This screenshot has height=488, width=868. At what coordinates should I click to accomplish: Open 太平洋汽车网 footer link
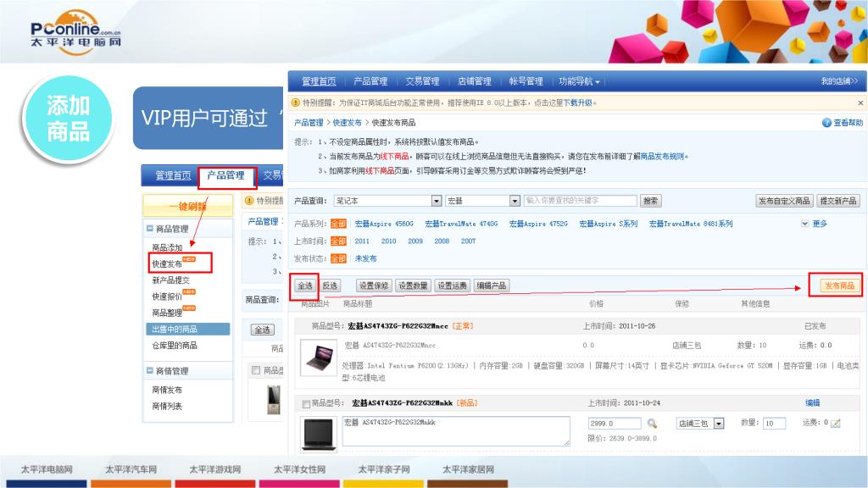131,469
